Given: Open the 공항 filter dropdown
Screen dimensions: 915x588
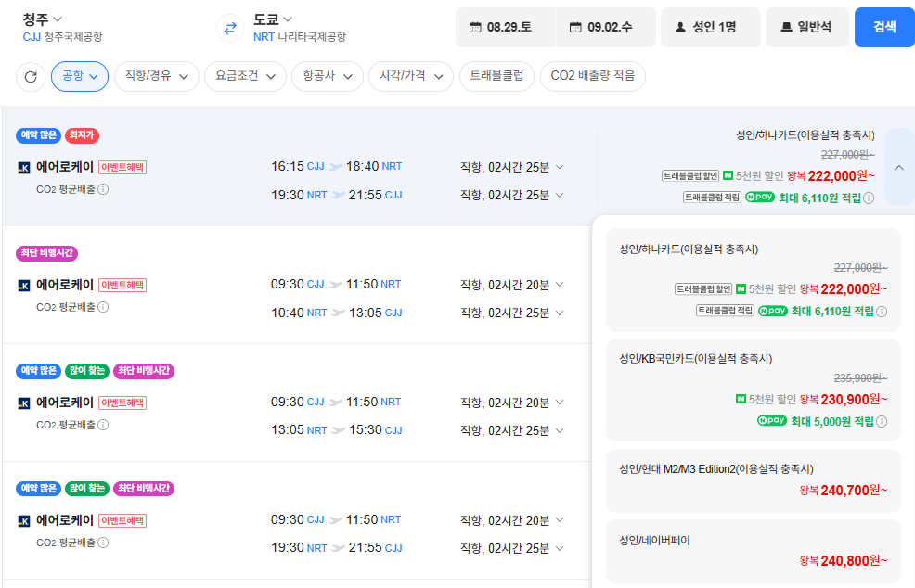Looking at the screenshot, I should click(x=80, y=76).
